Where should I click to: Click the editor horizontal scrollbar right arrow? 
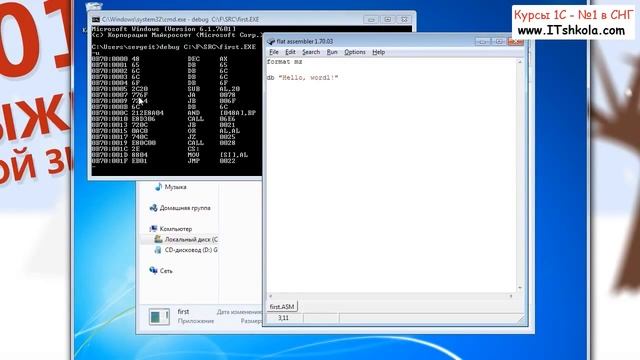511,296
